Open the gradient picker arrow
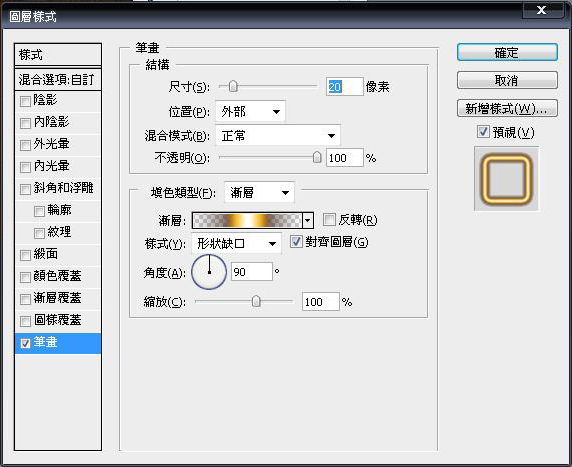This screenshot has width=572, height=467. (308, 220)
